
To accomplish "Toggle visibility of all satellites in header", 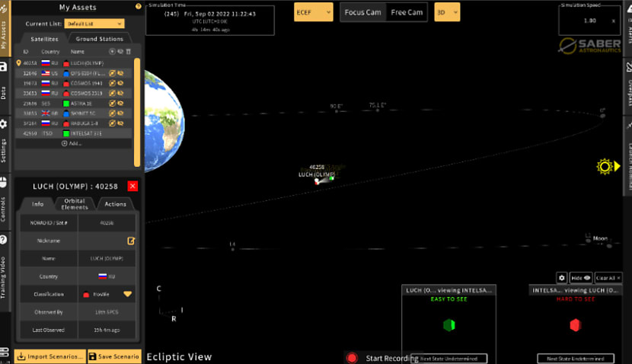I will (x=120, y=51).
